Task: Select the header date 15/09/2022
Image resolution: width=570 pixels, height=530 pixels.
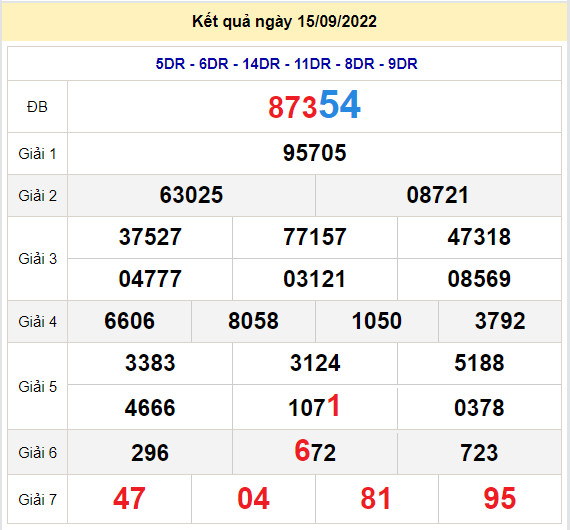Action: click(x=337, y=21)
